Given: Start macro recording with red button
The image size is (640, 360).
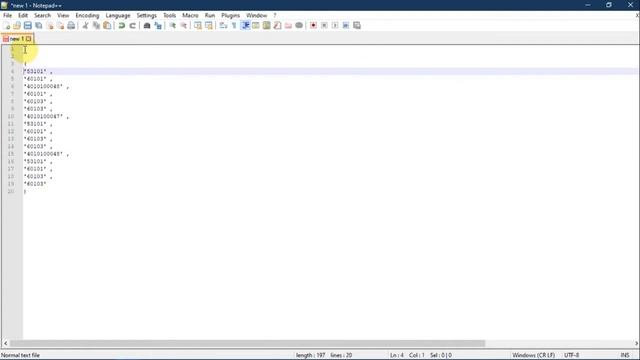Looking at the screenshot, I should (x=313, y=26).
